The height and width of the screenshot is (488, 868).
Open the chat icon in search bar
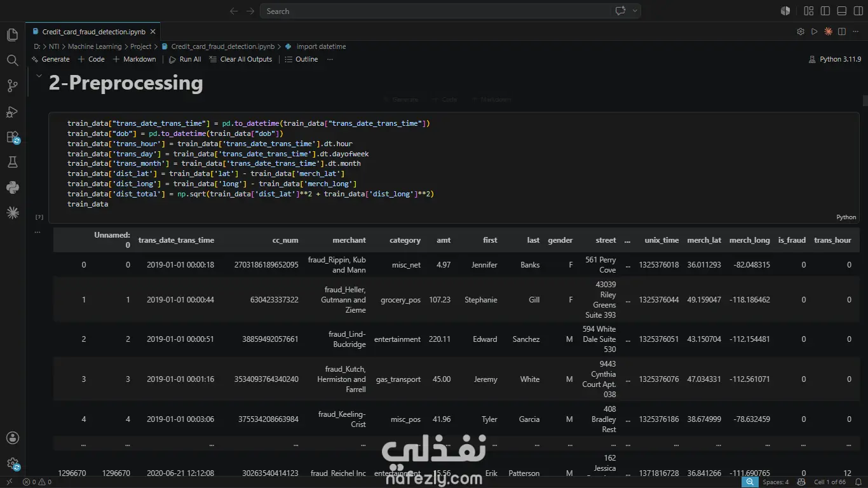620,11
